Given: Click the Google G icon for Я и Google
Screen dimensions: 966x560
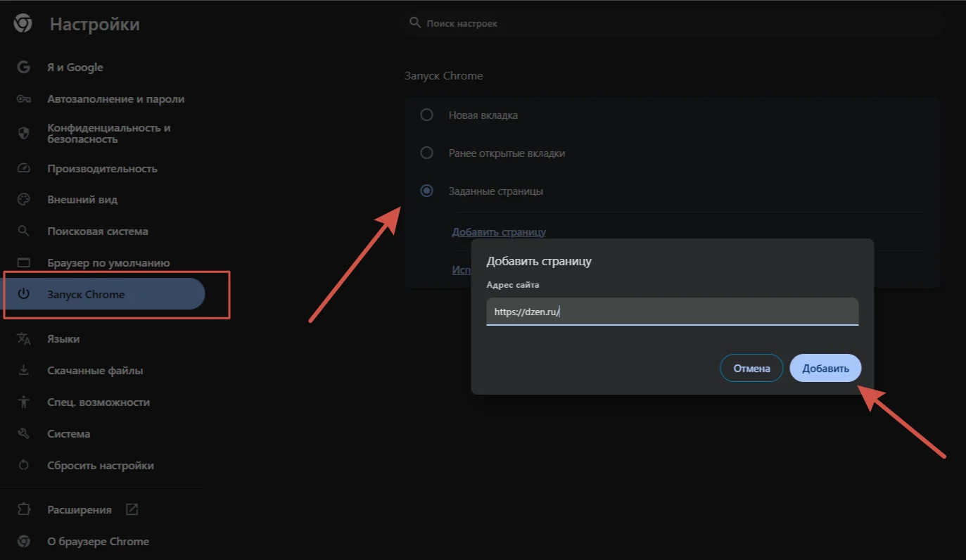Looking at the screenshot, I should pos(24,68).
